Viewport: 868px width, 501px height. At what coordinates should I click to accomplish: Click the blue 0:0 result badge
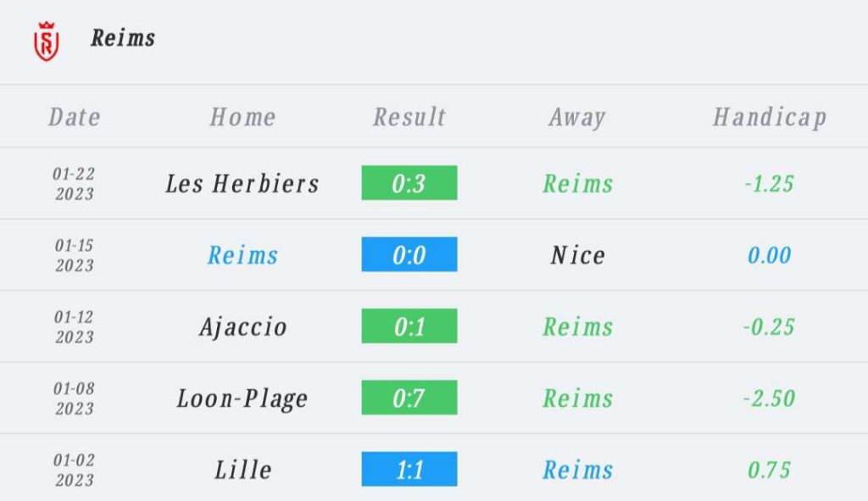click(x=409, y=254)
